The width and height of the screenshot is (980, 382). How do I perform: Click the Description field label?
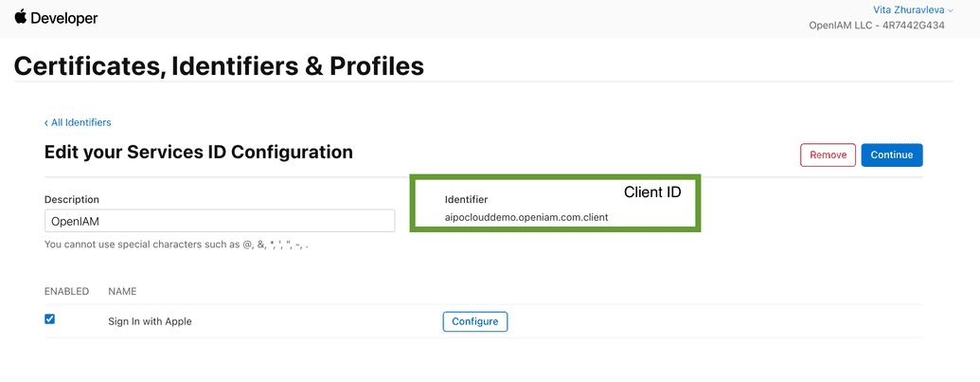coord(72,199)
